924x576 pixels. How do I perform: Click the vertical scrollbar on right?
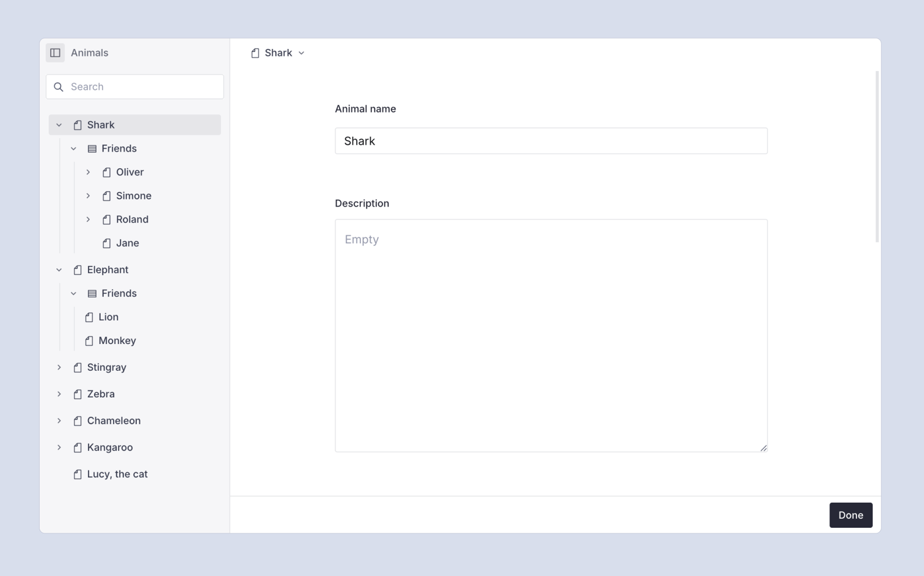(x=877, y=156)
